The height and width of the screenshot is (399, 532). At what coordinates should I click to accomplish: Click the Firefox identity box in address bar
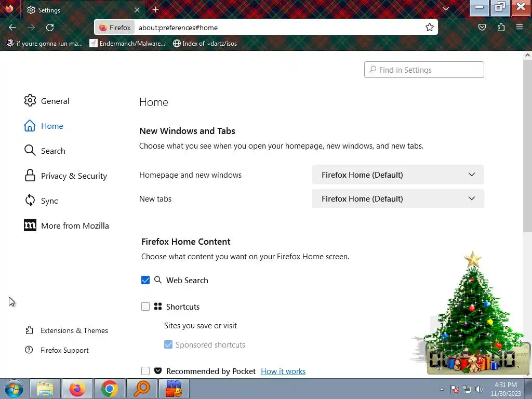coord(115,28)
